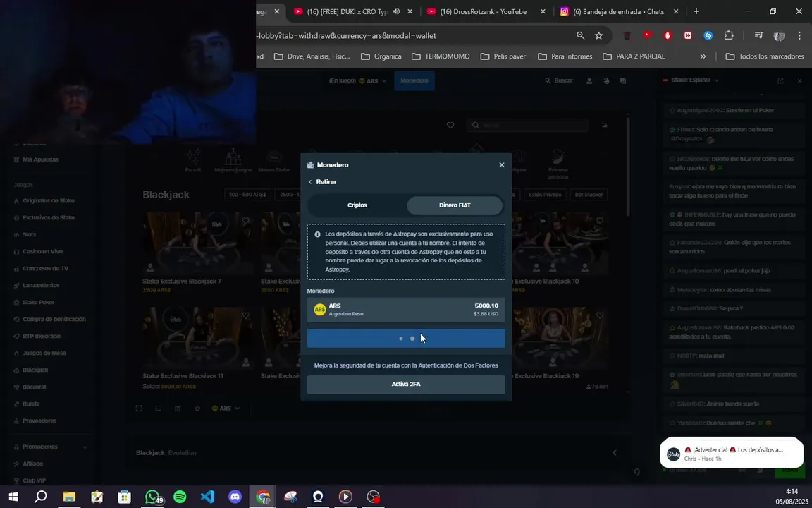Open Spotify from the taskbar

point(180,497)
